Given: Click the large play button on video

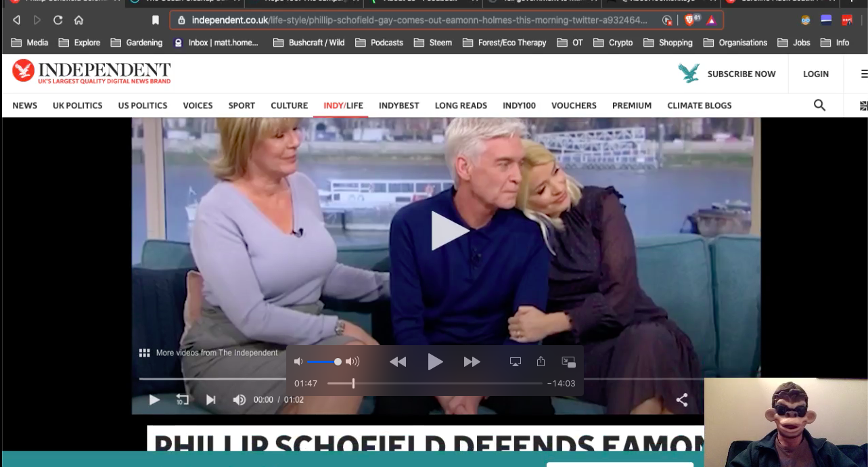Looking at the screenshot, I should click(448, 231).
